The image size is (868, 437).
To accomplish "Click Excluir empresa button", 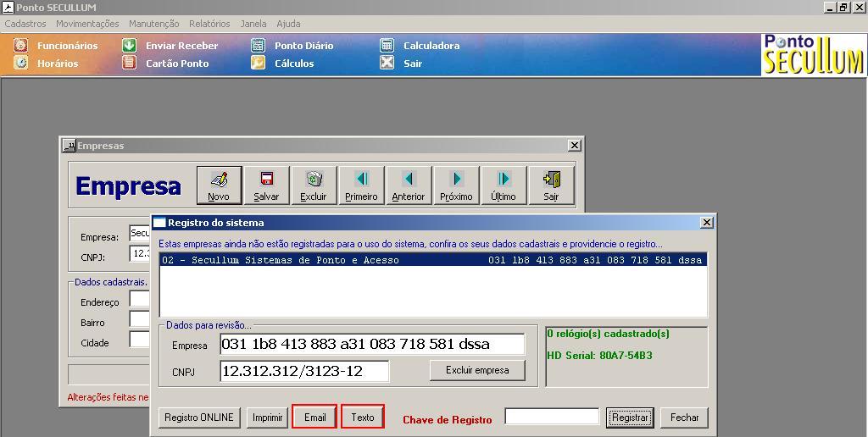I will 477,370.
